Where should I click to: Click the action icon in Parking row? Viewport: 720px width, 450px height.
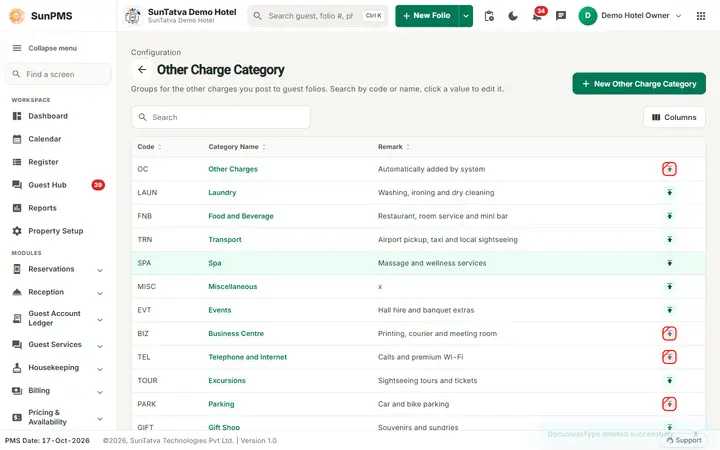pos(669,404)
